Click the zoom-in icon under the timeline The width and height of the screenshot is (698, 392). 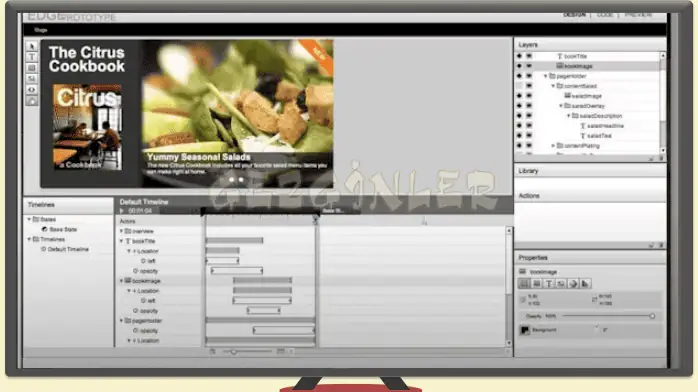(x=280, y=352)
